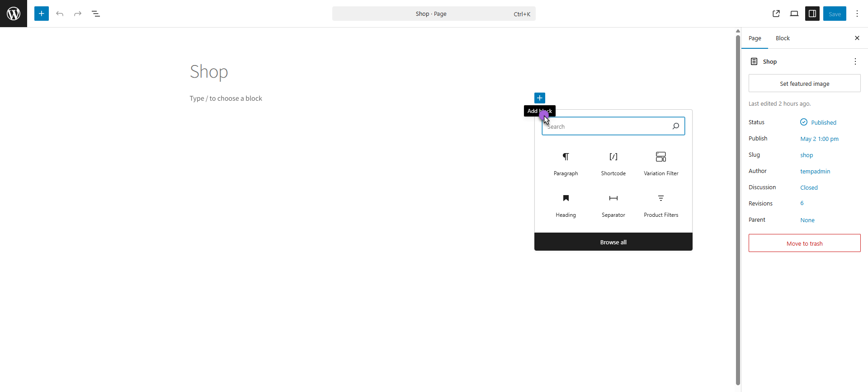Close the settings sidebar
Viewport: 868px width, 392px height.
(x=857, y=38)
